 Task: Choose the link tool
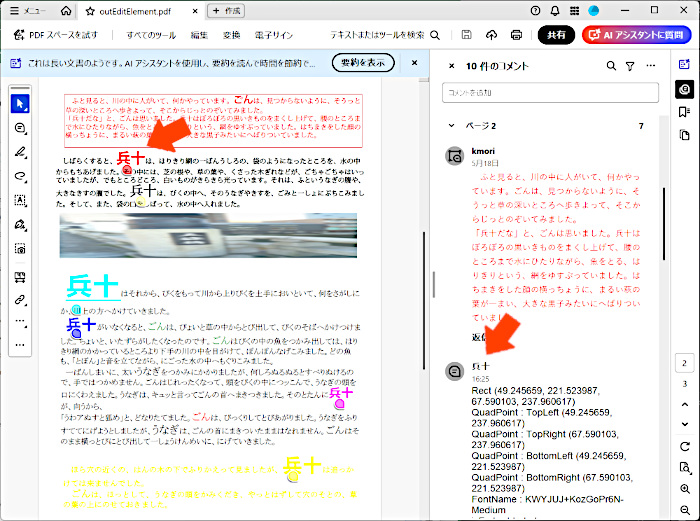[x=20, y=300]
